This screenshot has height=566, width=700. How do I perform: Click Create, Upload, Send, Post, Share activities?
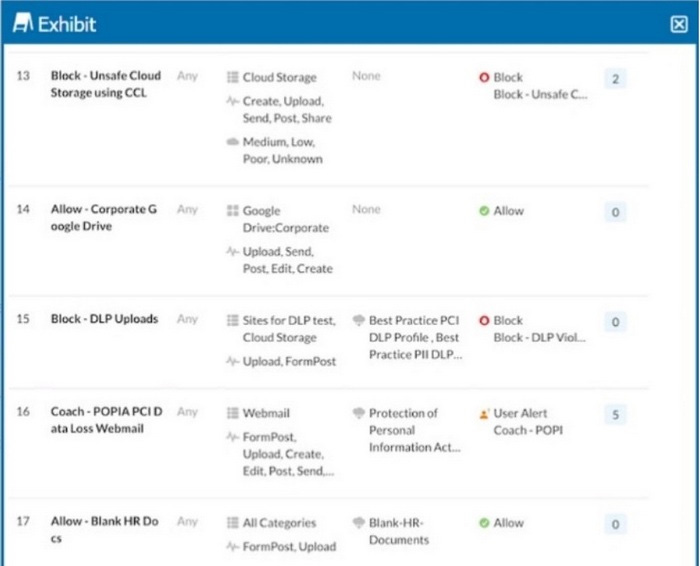click(287, 110)
